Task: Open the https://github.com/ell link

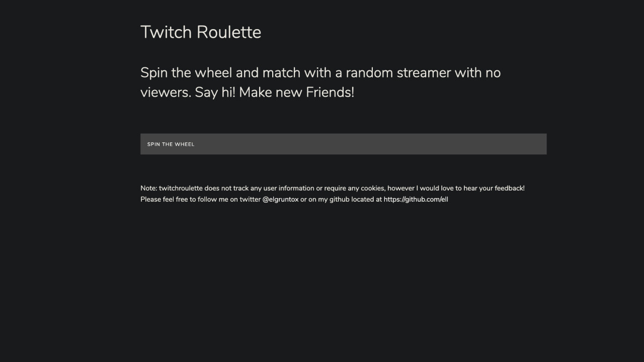Action: point(416,199)
